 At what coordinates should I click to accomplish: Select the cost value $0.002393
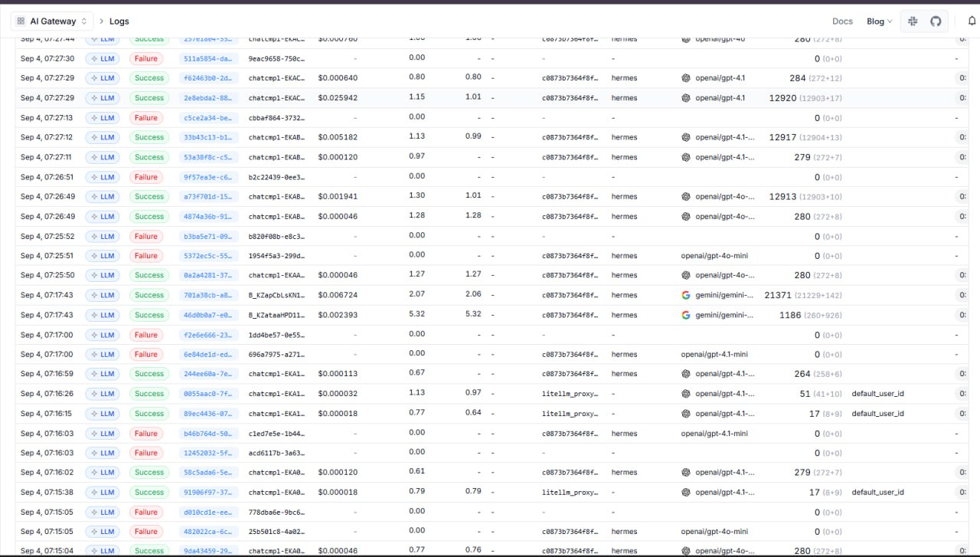pos(338,315)
